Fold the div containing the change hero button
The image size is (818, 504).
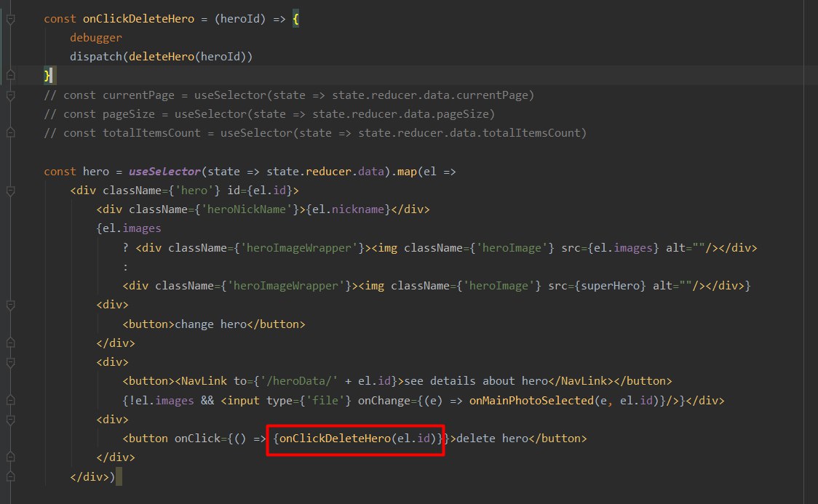[10, 305]
